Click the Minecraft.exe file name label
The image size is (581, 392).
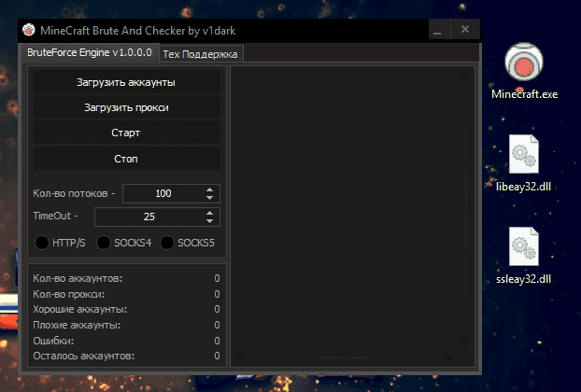click(x=524, y=94)
